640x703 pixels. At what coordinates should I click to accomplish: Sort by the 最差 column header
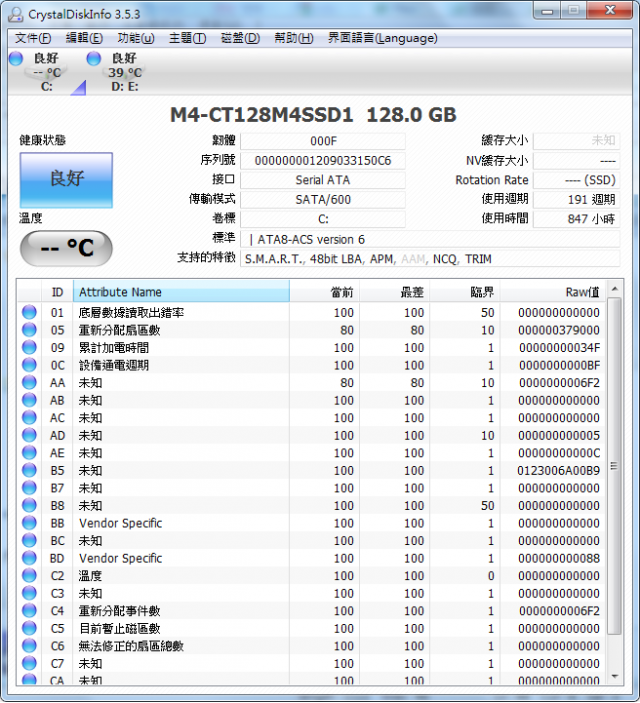(395, 292)
